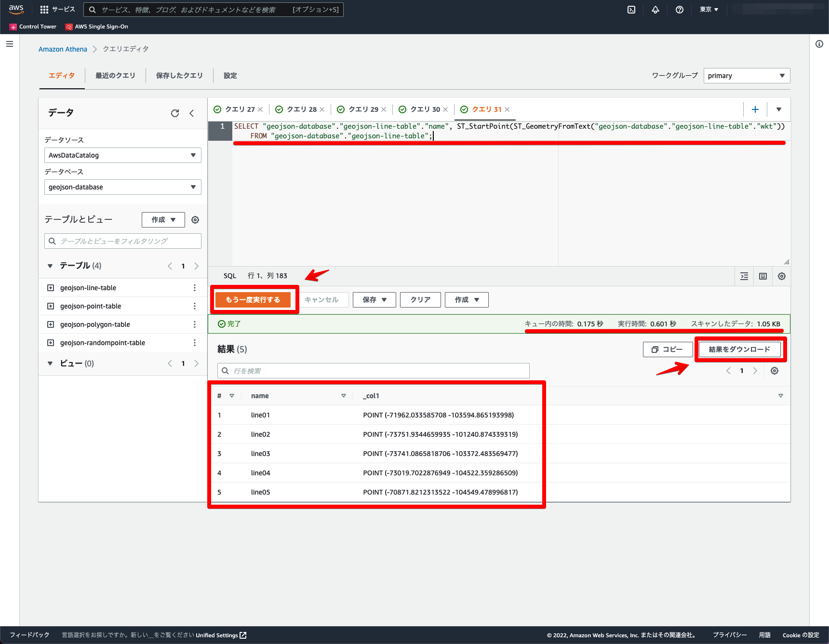This screenshot has height=644, width=829.
Task: Open Cookie の設定 in footer
Action: [x=801, y=635]
